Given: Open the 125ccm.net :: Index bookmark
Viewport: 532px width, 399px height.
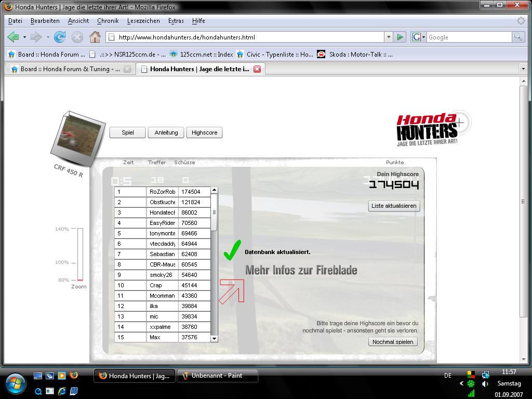Looking at the screenshot, I should coord(202,54).
